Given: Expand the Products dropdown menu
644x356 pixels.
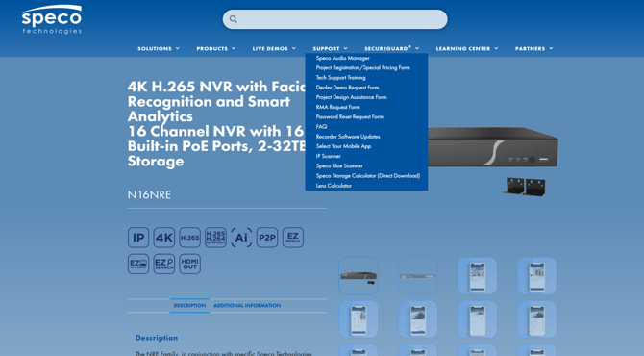Looking at the screenshot, I should [216, 48].
